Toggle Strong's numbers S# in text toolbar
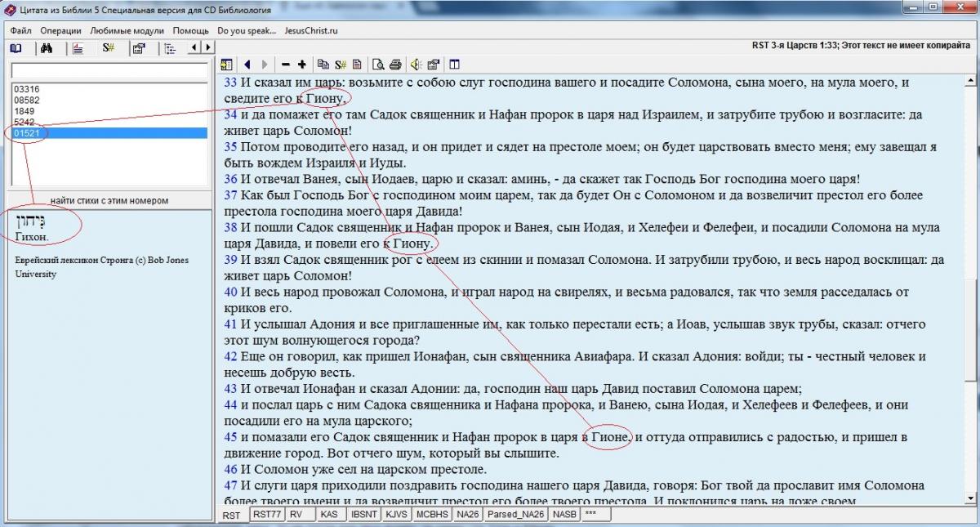 [341, 65]
